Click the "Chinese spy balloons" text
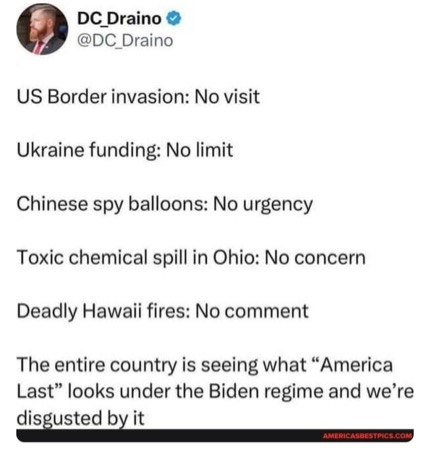This screenshot has height=451, width=430. pos(111,204)
